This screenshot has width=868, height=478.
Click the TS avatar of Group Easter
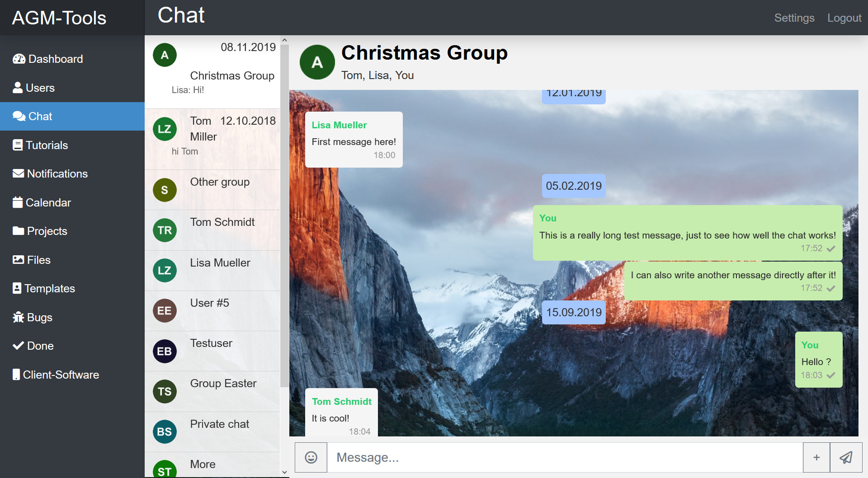tap(165, 392)
